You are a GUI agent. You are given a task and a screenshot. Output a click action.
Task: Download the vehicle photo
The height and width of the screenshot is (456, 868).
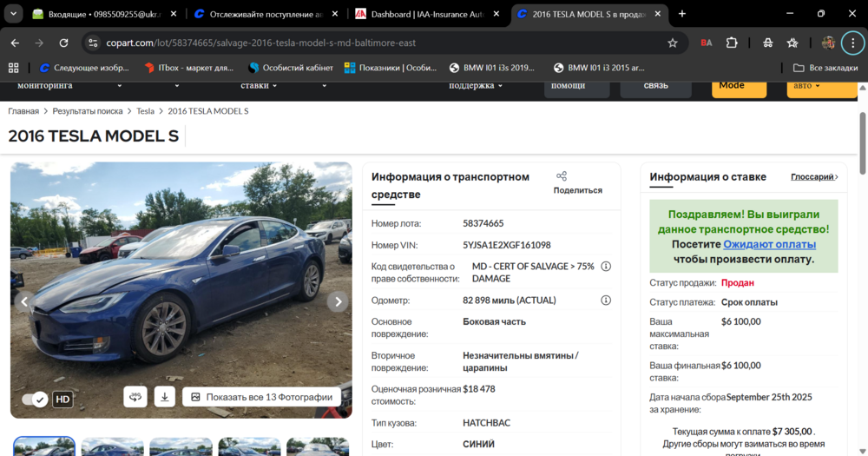pyautogui.click(x=164, y=397)
